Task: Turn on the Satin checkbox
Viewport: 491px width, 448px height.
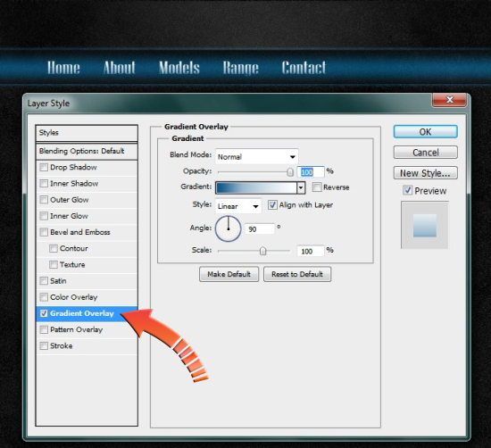Action: coord(44,281)
